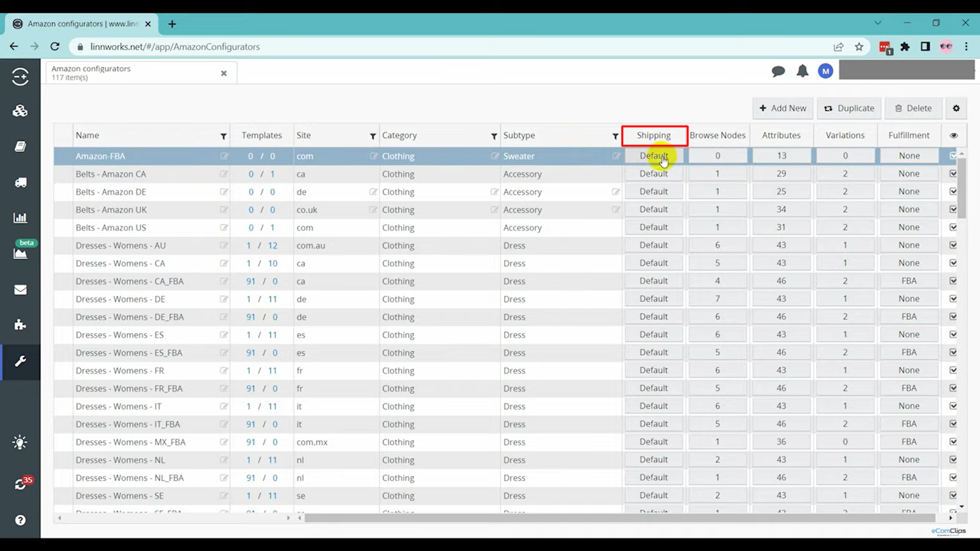Screen dimensions: 980x551
Task: Click the Duplicate button
Action: pyautogui.click(x=849, y=108)
